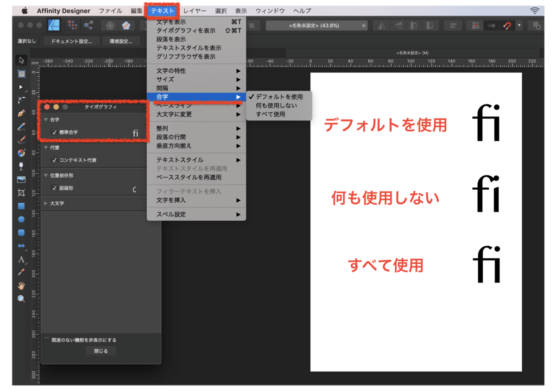Select the Transparency wine glass tool
The image size is (556, 392).
click(x=21, y=166)
